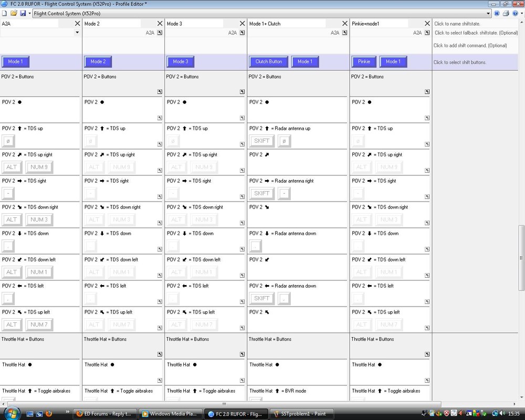Click the Clutch Button shift button

click(x=268, y=61)
